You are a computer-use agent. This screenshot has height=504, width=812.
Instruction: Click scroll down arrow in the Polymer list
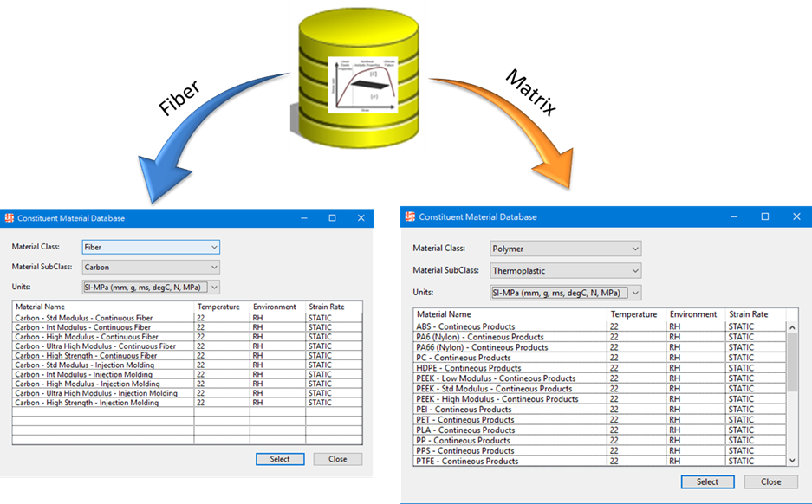[x=792, y=461]
